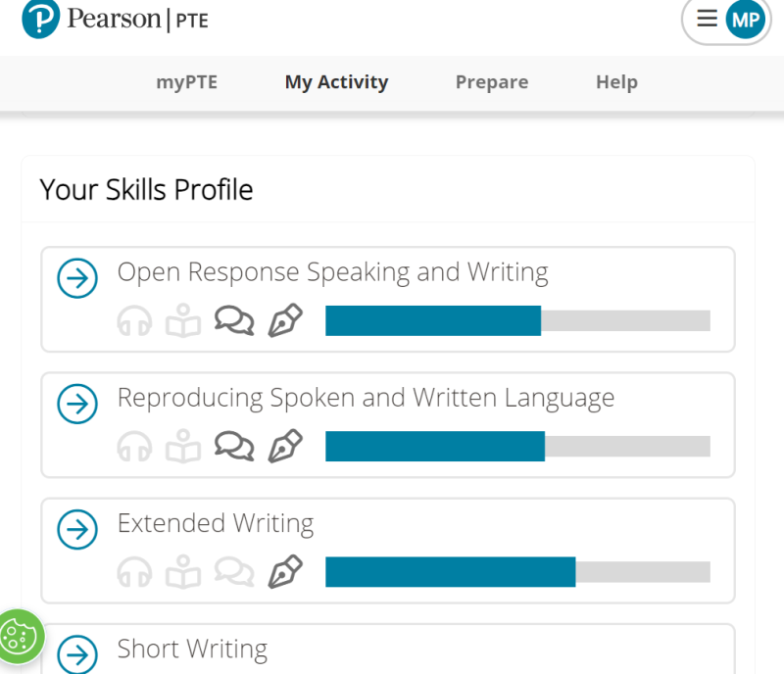The width and height of the screenshot is (784, 674).
Task: Open the hamburger menu at top right
Action: (707, 18)
